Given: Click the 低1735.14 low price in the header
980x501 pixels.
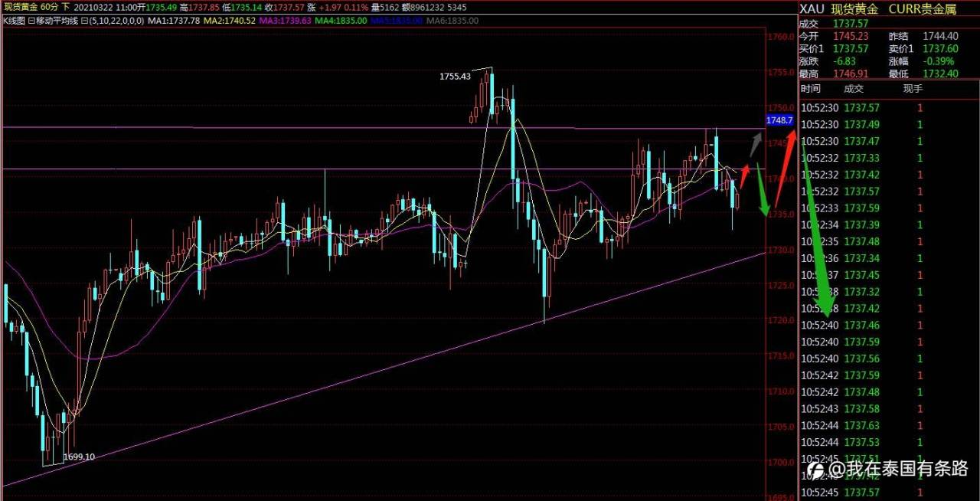Looking at the screenshot, I should (x=241, y=7).
